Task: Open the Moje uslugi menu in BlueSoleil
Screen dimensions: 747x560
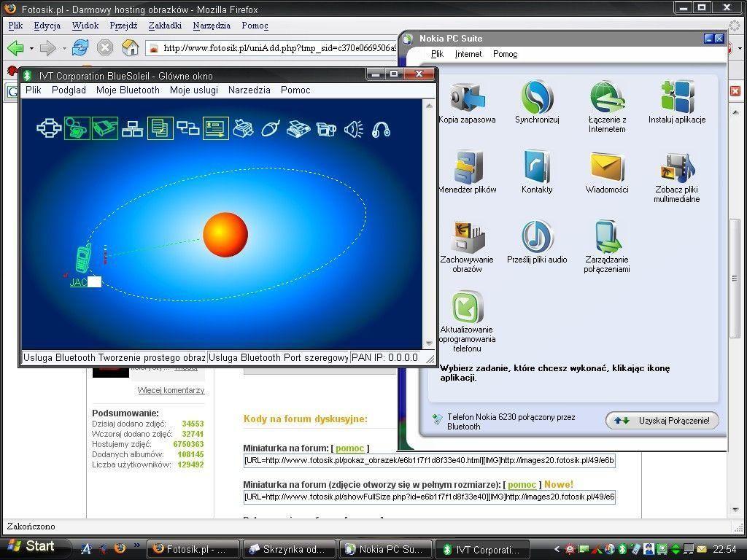Action: pyautogui.click(x=194, y=90)
